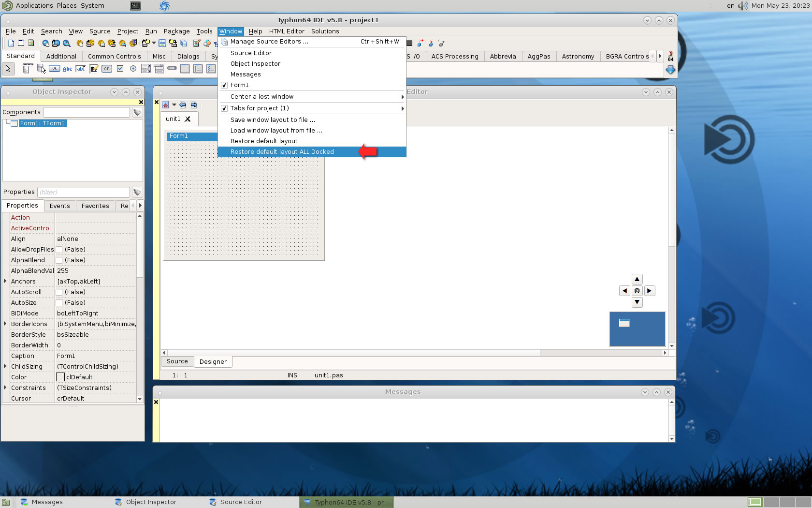Click the right arrow navigation button in designer
812x508 pixels.
coord(650,291)
